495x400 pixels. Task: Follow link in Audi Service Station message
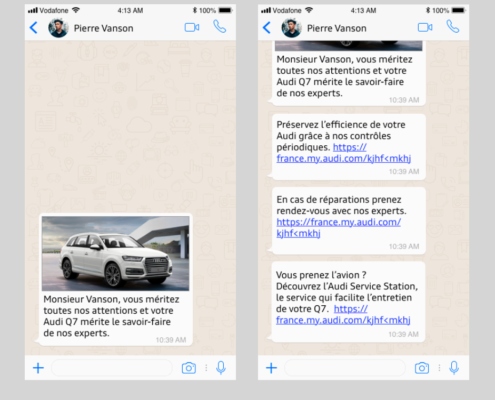(x=343, y=314)
